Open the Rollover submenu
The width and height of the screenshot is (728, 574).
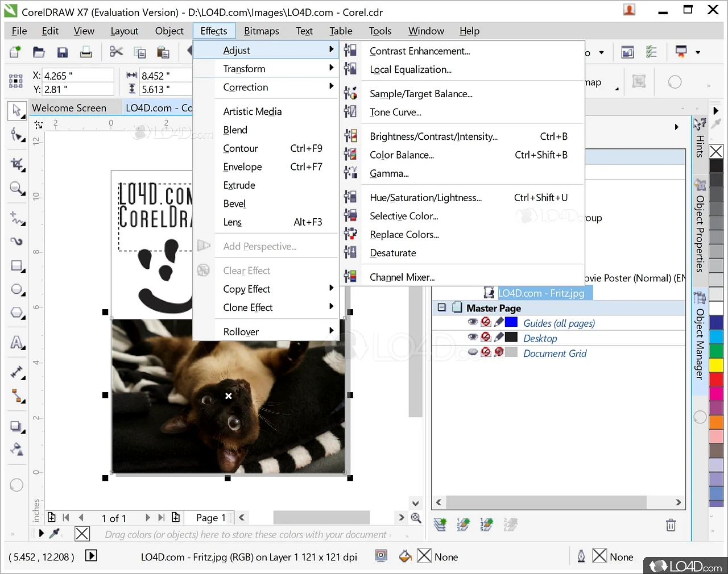click(x=241, y=331)
